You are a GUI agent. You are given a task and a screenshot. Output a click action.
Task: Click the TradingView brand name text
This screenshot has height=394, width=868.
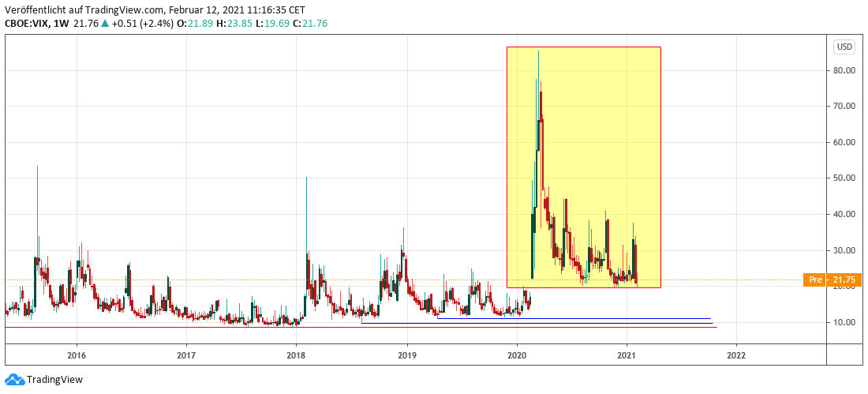tap(54, 380)
